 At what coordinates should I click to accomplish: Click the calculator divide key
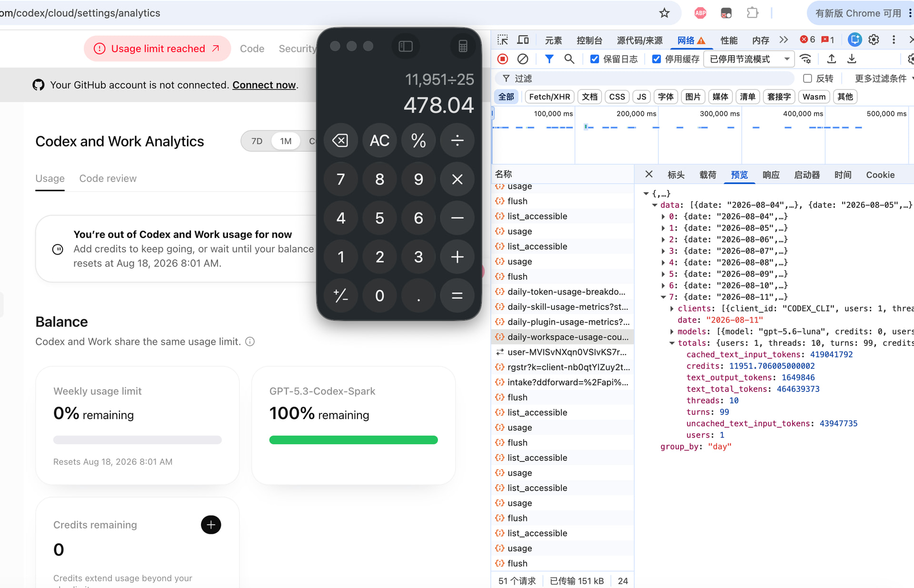[x=457, y=140]
